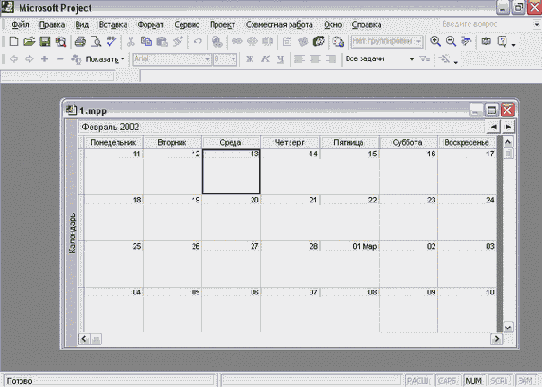Image resolution: width=542 pixels, height=387 pixels.
Task: Save the project with the floppy icon
Action: [45, 42]
